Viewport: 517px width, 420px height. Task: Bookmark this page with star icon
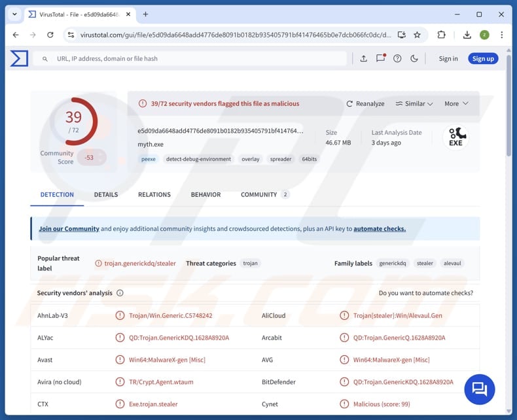click(x=417, y=35)
